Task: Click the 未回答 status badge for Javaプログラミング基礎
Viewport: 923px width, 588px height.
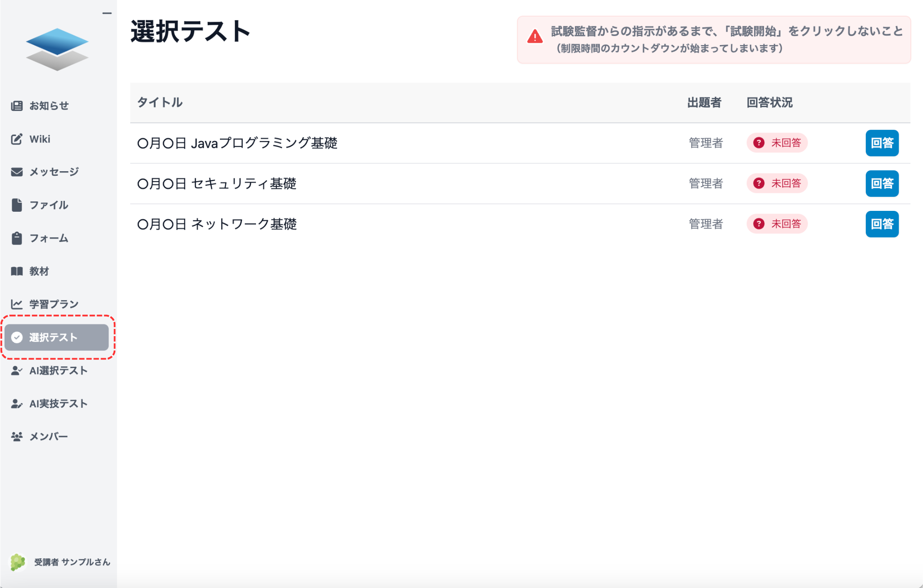Action: pyautogui.click(x=777, y=143)
